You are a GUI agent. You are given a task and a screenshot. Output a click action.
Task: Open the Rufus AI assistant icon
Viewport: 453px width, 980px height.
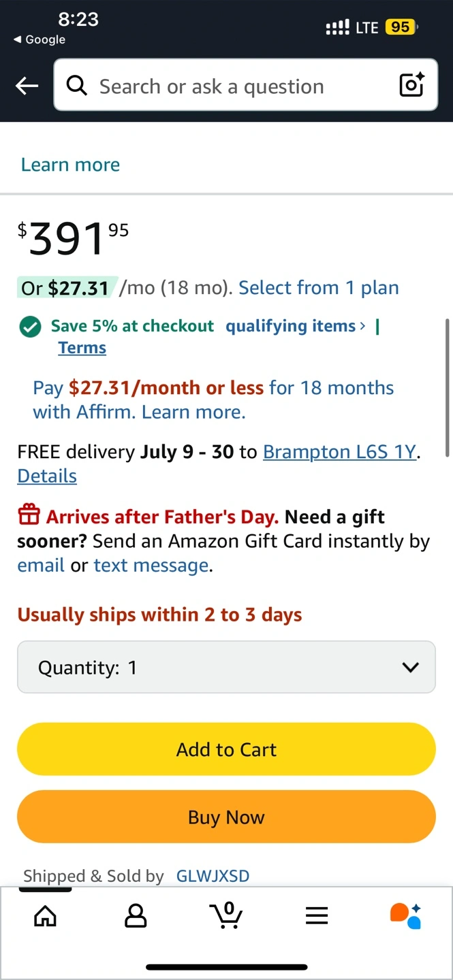click(x=405, y=915)
